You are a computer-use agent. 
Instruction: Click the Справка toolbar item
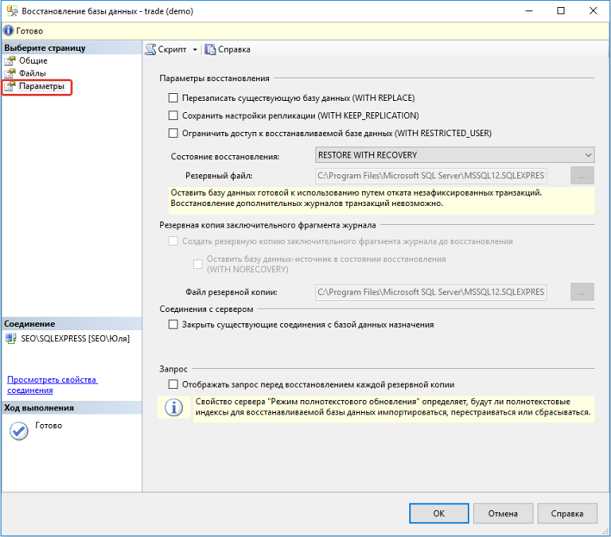[x=228, y=49]
